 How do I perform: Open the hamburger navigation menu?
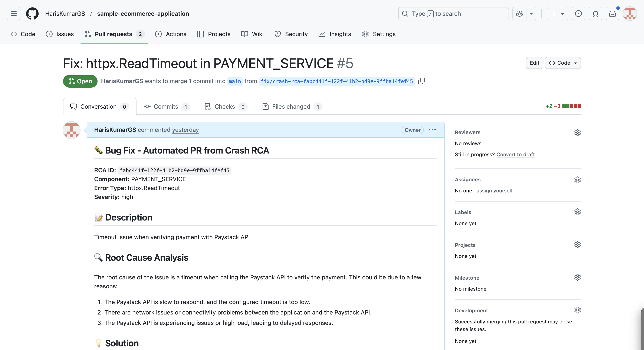tap(13, 13)
